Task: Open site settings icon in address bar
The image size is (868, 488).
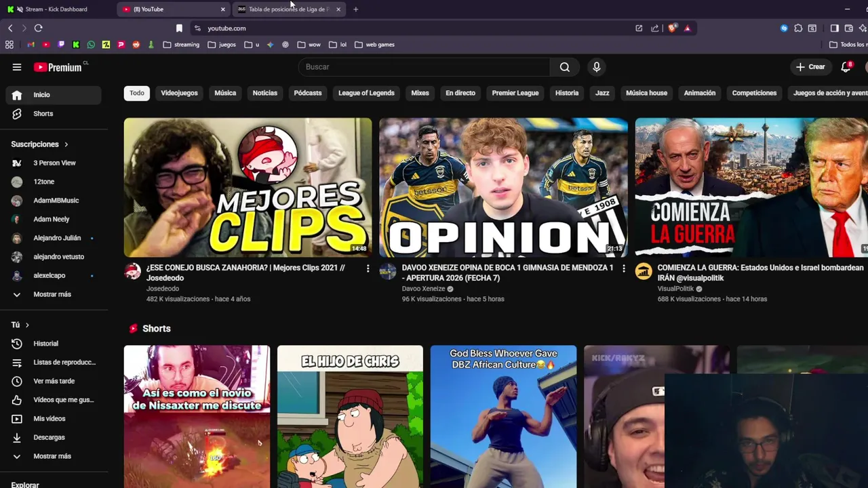Action: pyautogui.click(x=197, y=28)
